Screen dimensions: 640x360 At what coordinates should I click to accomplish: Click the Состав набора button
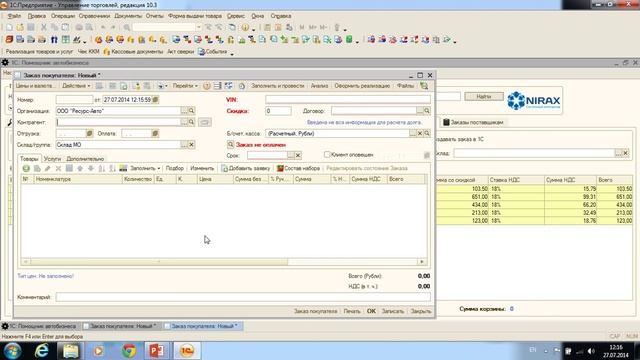point(299,168)
